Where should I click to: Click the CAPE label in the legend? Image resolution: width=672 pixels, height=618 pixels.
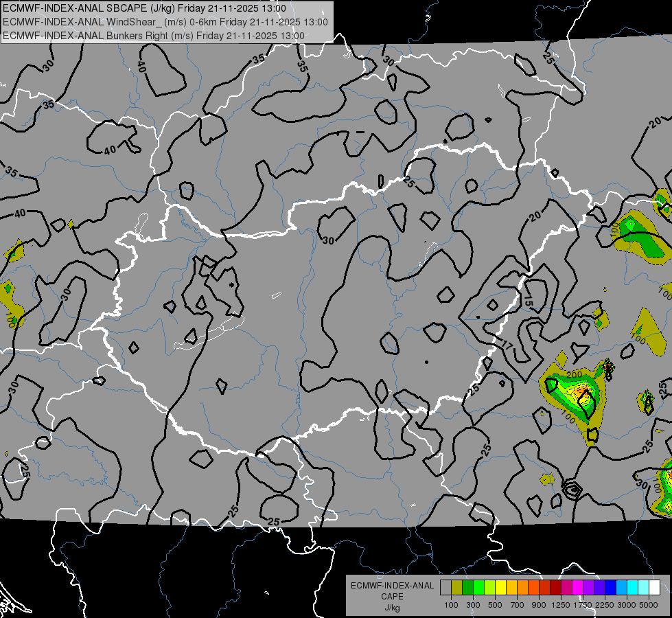(392, 597)
